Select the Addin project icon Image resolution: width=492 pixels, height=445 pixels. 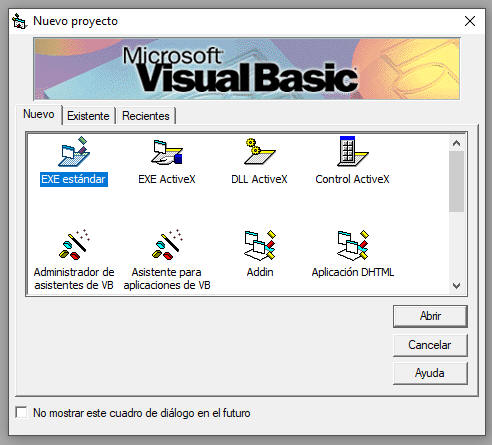click(259, 245)
